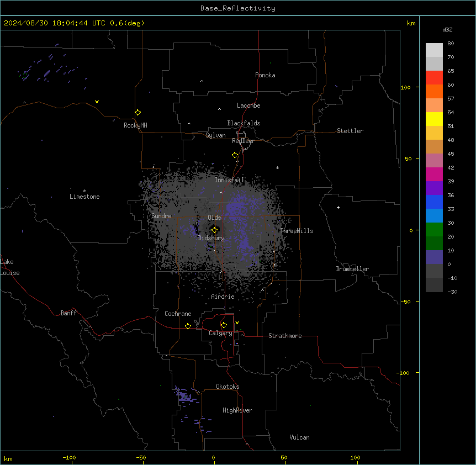
Task: Click the yellow diamond marker at Rocky Mountain House
Action: tap(137, 112)
